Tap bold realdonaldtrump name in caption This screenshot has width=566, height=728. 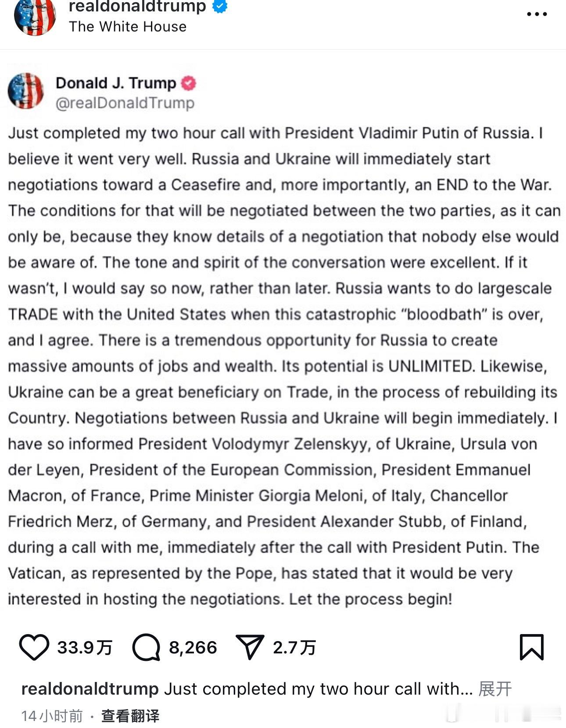coord(90,689)
